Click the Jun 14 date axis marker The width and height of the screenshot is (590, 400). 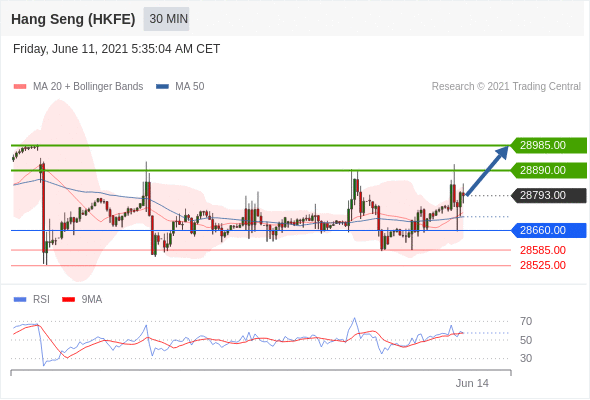tap(472, 383)
